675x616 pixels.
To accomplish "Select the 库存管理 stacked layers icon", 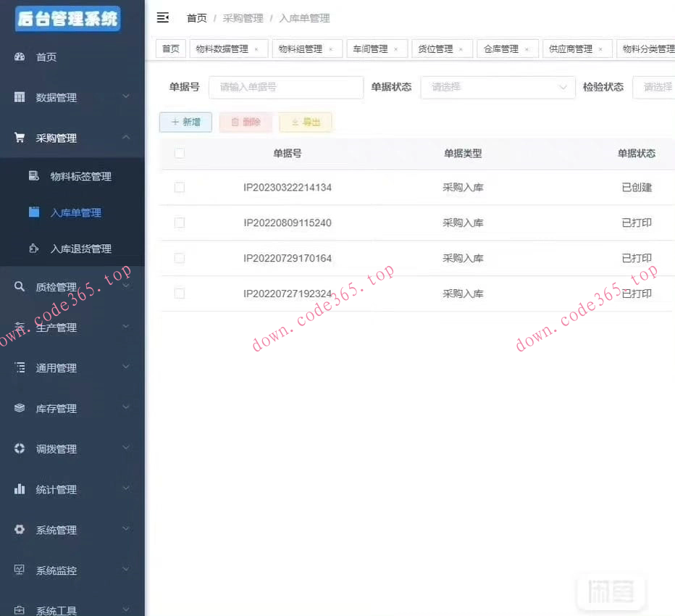I will 18,408.
